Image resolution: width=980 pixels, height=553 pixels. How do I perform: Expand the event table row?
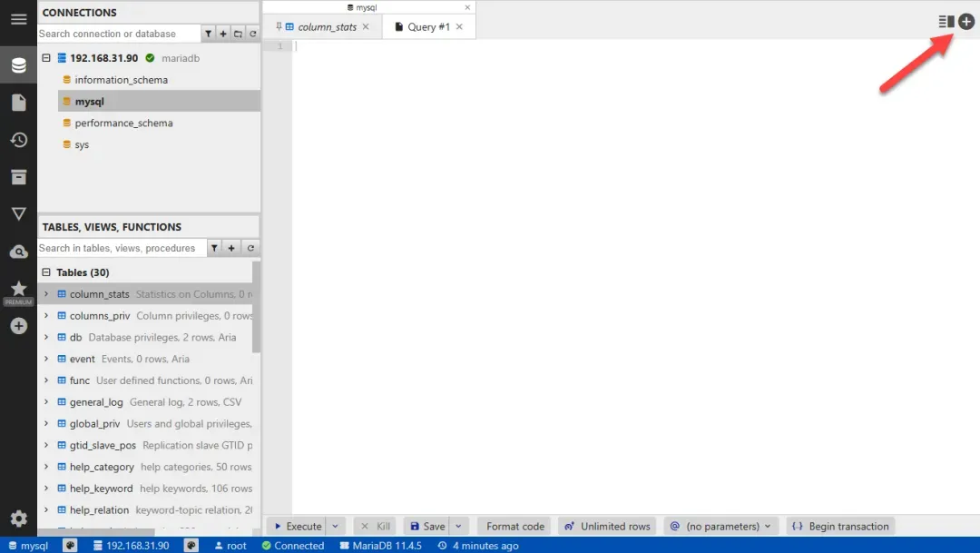click(46, 359)
